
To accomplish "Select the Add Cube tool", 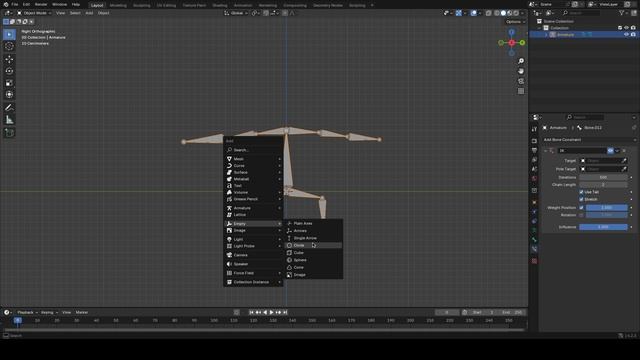I will coord(9,133).
